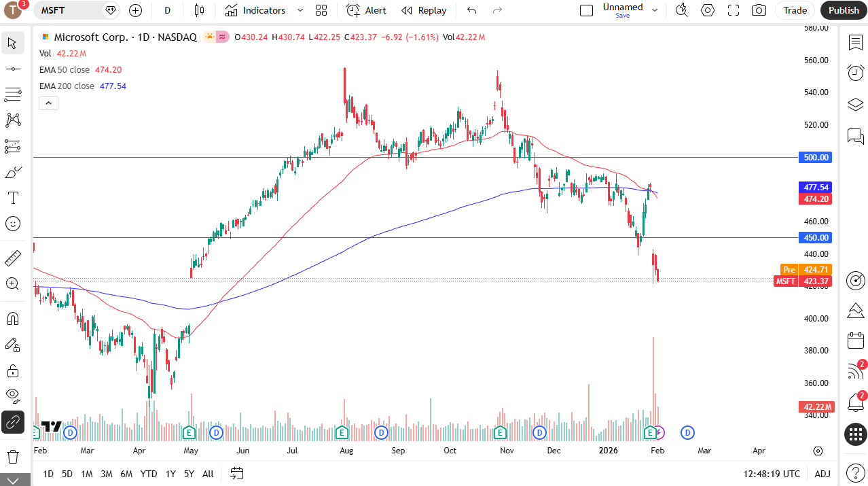Select the brush drawing tool

pyautogui.click(x=12, y=172)
